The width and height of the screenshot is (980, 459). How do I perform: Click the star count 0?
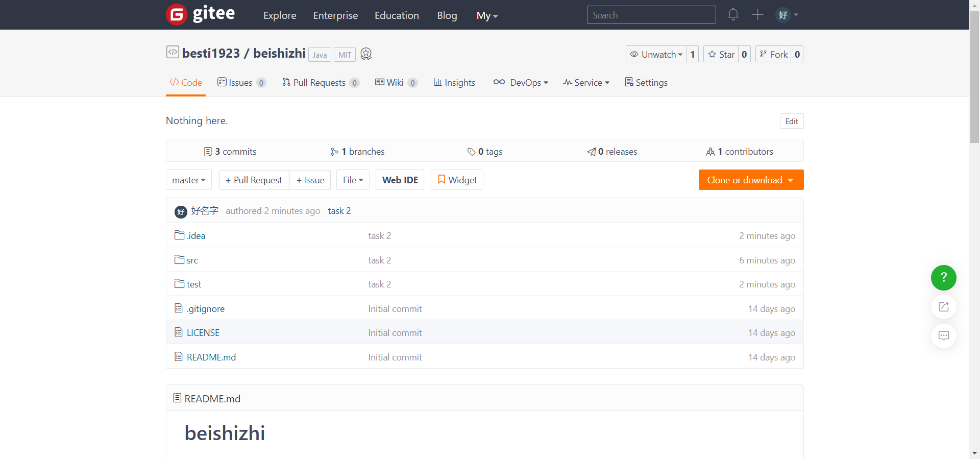[744, 54]
